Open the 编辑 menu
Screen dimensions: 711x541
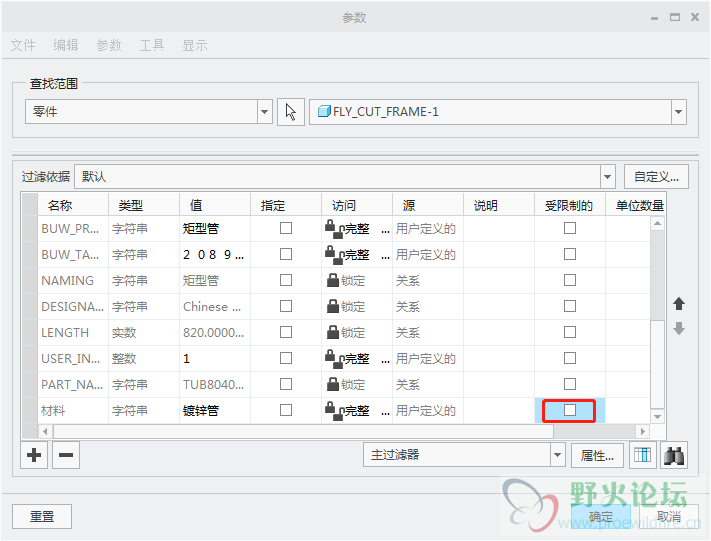pos(66,45)
